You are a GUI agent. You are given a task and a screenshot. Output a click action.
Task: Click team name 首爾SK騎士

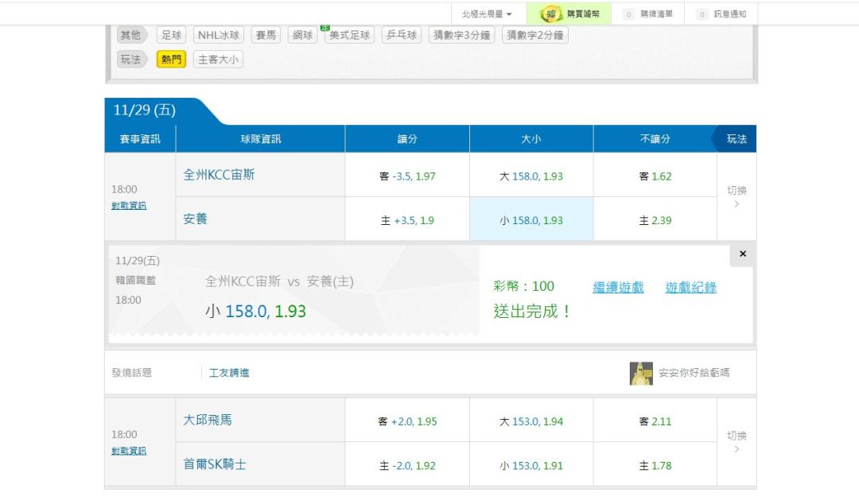click(215, 464)
